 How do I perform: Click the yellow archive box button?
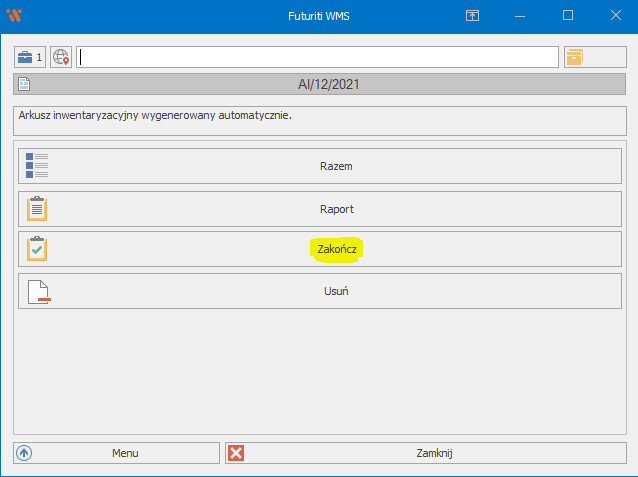point(574,57)
